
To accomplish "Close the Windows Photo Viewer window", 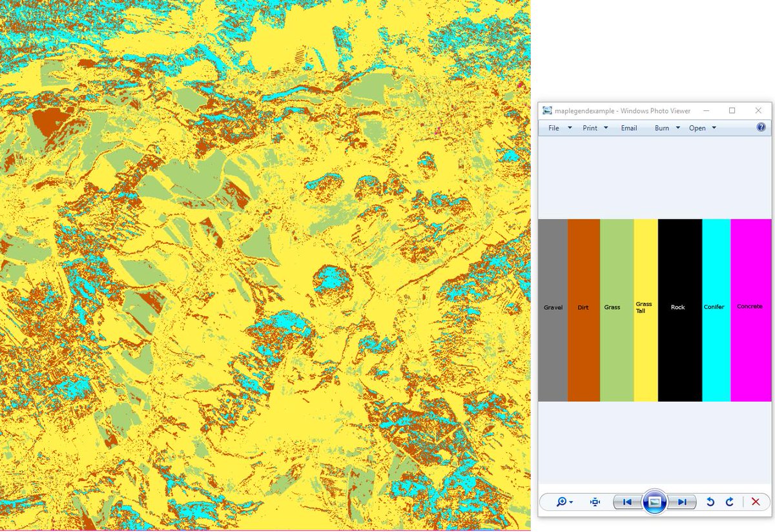I will point(758,110).
